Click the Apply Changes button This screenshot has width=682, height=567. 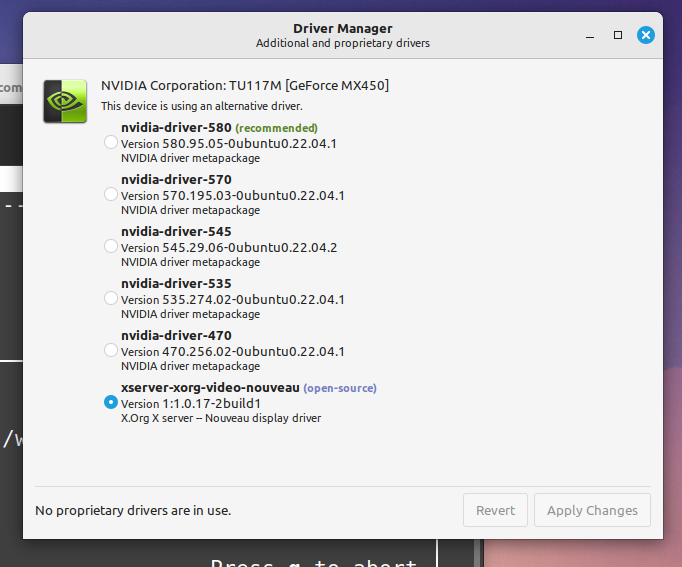(592, 510)
